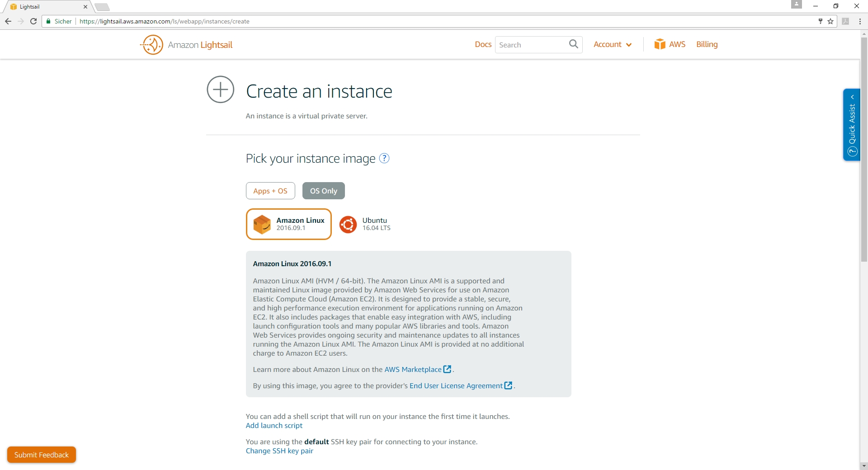This screenshot has height=470, width=868.
Task: Click the Pick your instance image heading
Action: tap(311, 159)
